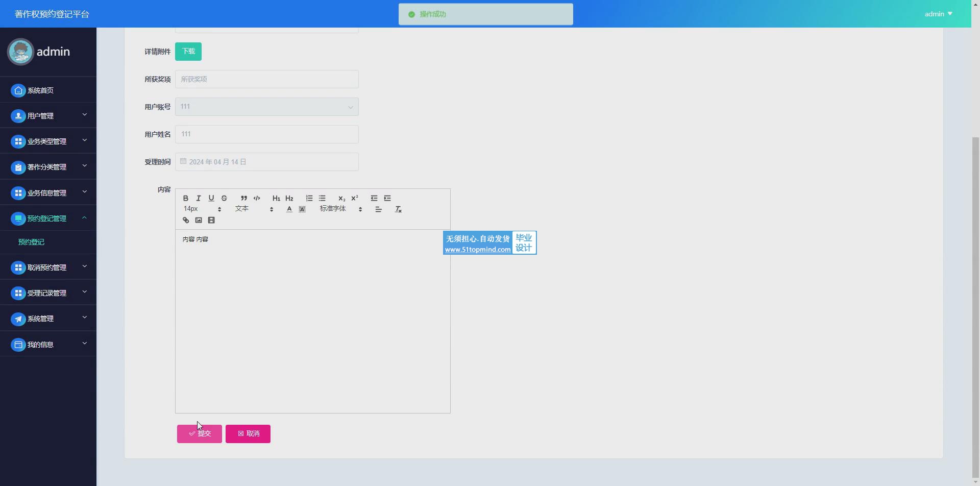Toggle subscript formatting

[x=341, y=198]
